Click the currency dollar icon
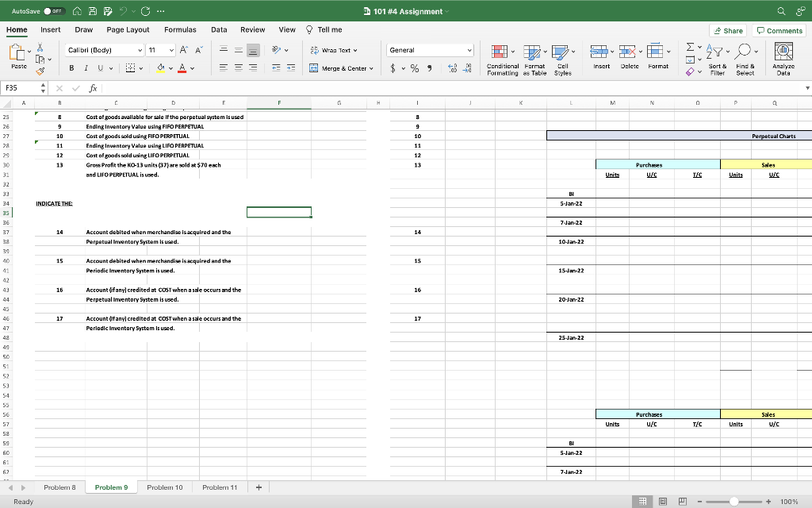 [x=393, y=68]
